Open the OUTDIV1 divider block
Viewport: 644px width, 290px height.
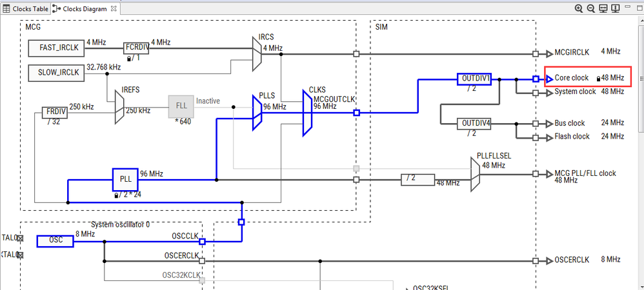click(474, 79)
